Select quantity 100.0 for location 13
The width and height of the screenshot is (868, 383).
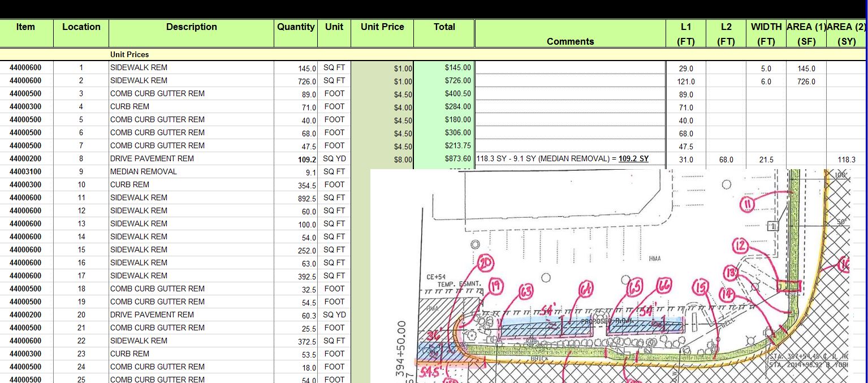[296, 225]
